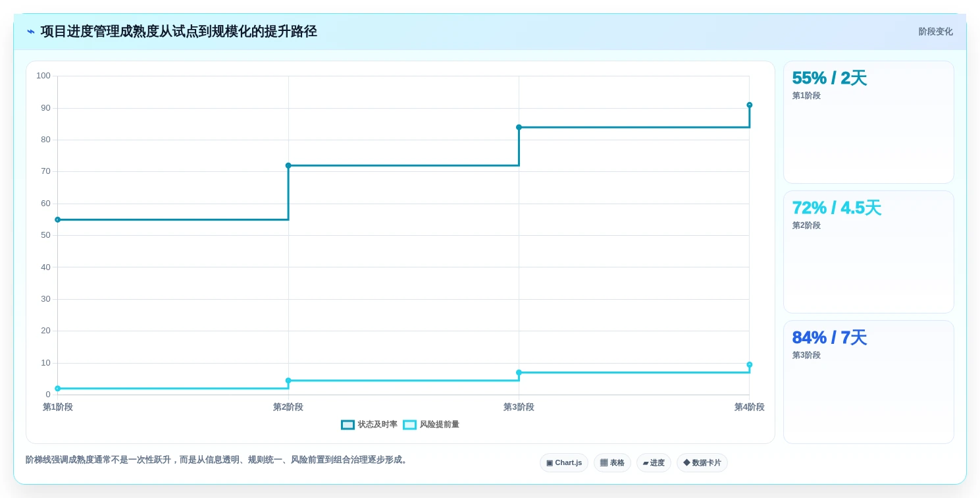The width and height of the screenshot is (980, 498).
Task: Select the 数据卡片 tag
Action: click(702, 463)
